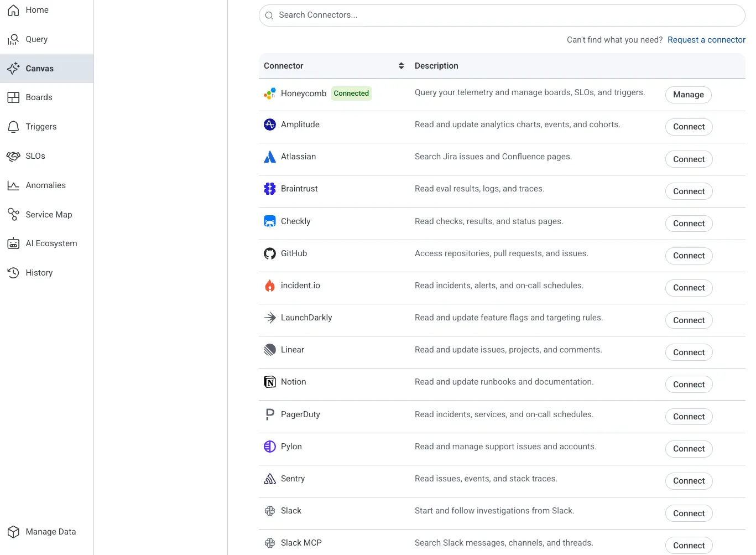This screenshot has height=555, width=756.
Task: Connect the GitHub connector
Action: [689, 256]
